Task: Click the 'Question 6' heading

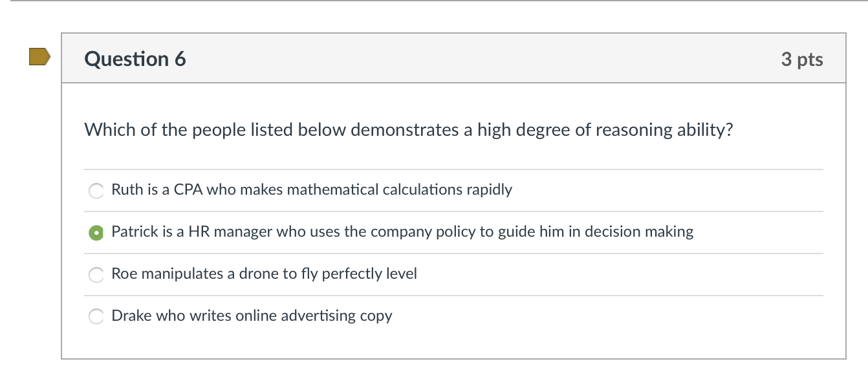Action: [135, 59]
